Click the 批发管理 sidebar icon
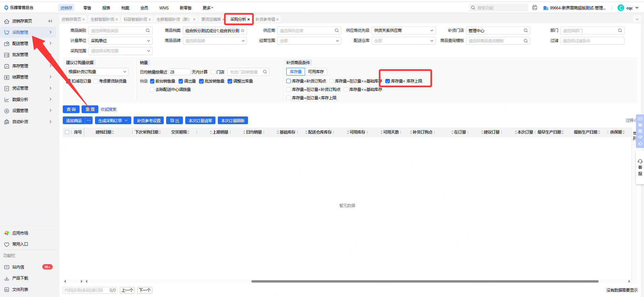644x297 pixels. click(6, 55)
